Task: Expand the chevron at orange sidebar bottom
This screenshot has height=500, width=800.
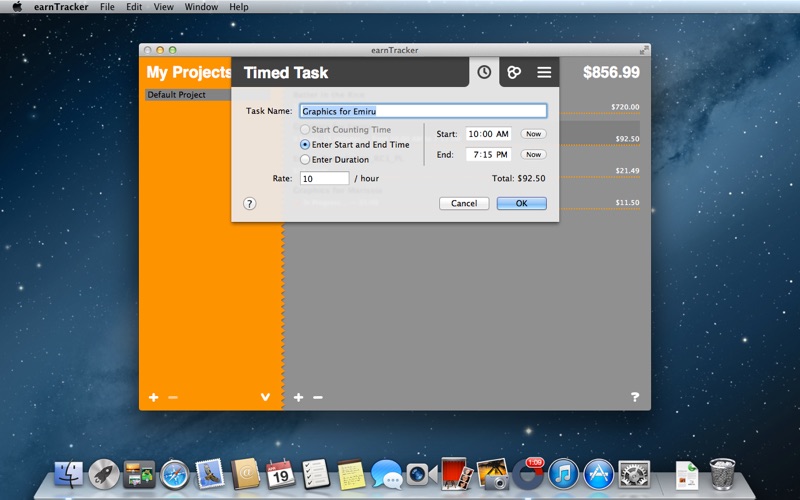Action: point(265,397)
